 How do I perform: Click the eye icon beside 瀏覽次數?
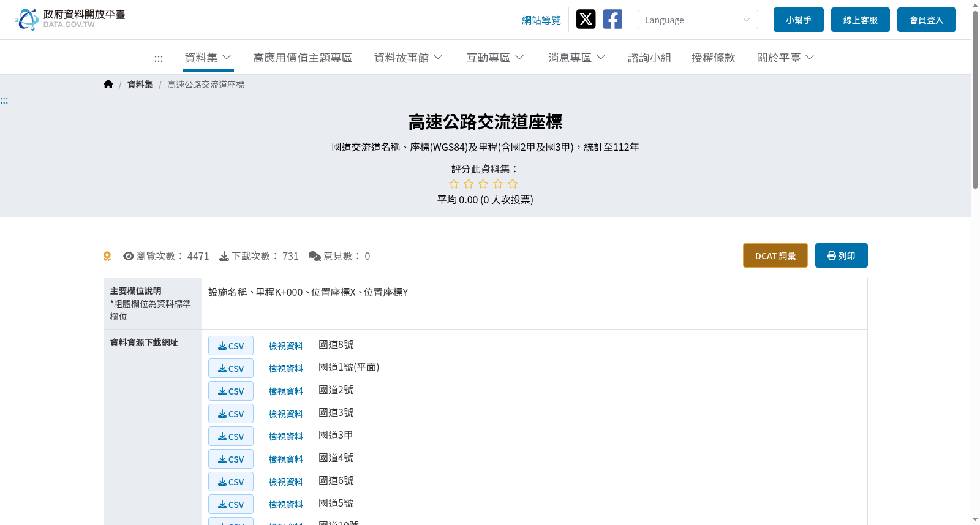(x=129, y=256)
